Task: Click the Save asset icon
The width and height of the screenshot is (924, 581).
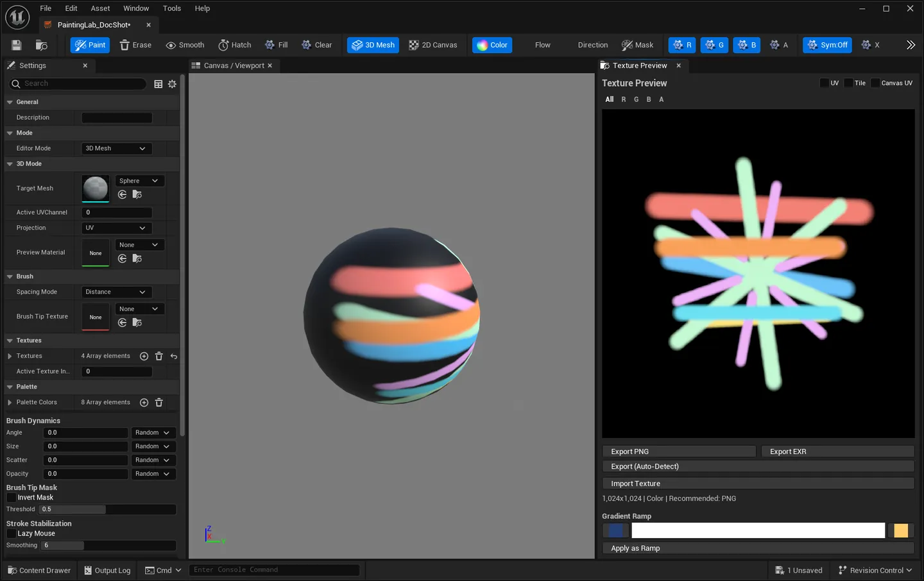Action: pos(17,45)
